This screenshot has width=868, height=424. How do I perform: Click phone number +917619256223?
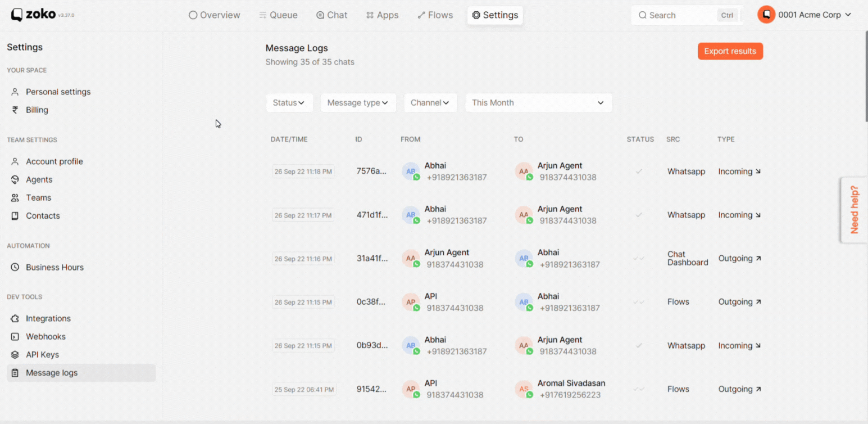[570, 395]
